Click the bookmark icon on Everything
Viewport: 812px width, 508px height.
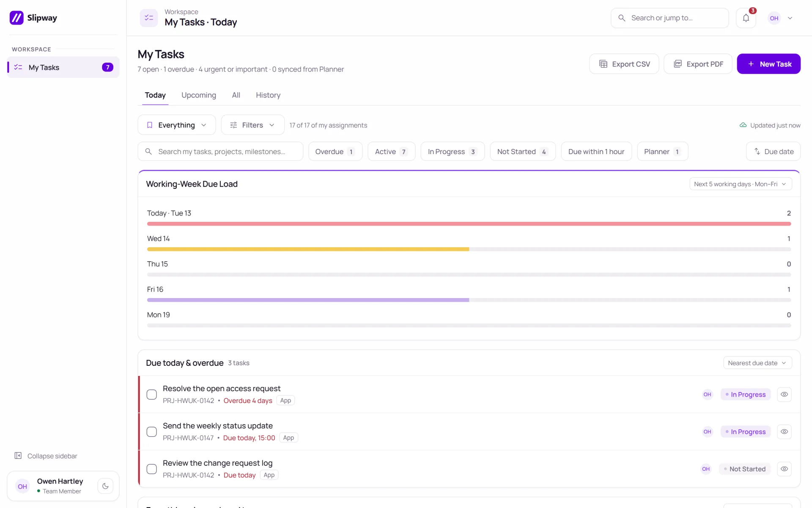click(150, 125)
